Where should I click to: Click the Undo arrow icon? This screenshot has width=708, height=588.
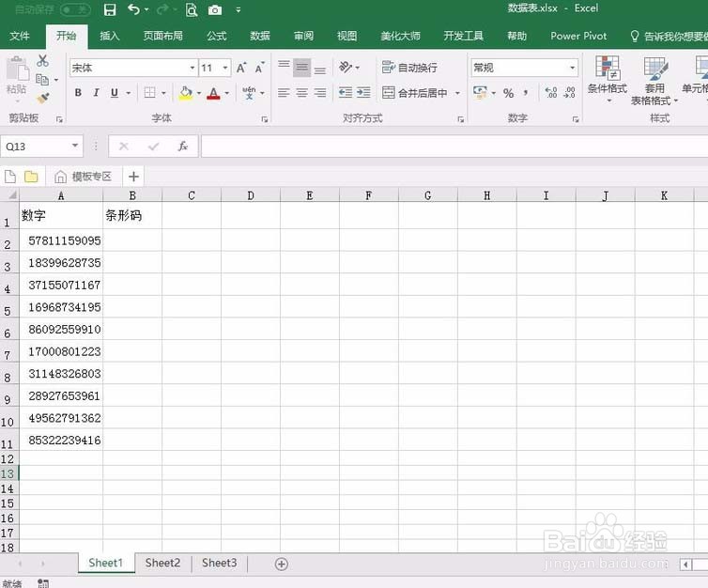(x=133, y=9)
